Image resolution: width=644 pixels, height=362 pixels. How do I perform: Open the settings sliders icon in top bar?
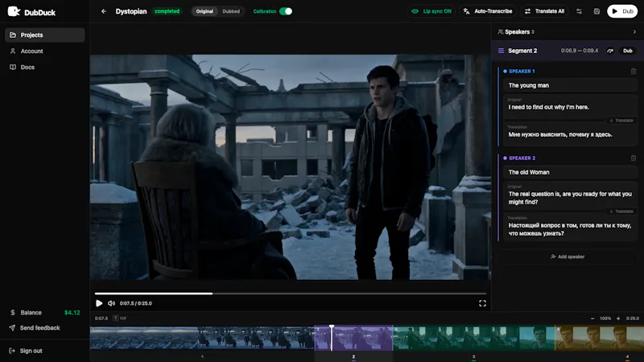point(579,11)
